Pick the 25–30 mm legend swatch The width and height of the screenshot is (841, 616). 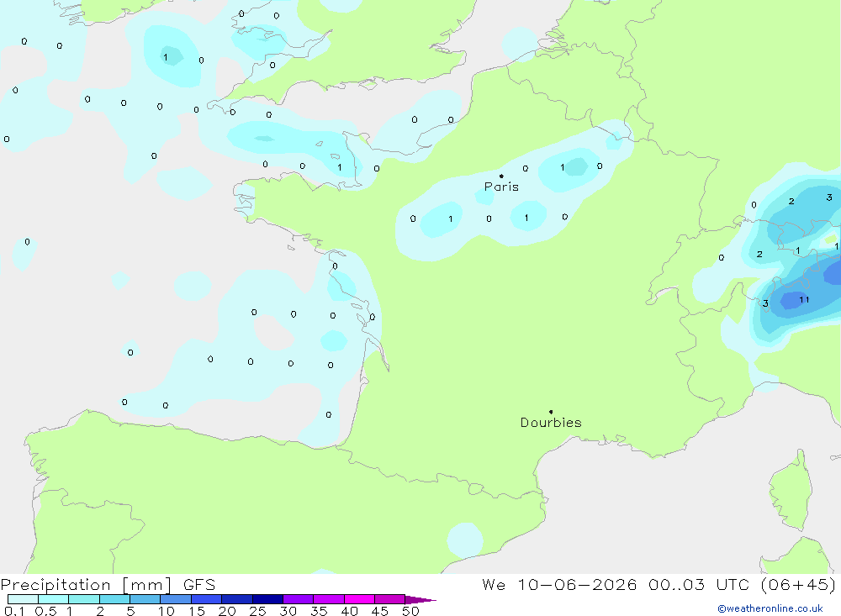click(x=267, y=599)
